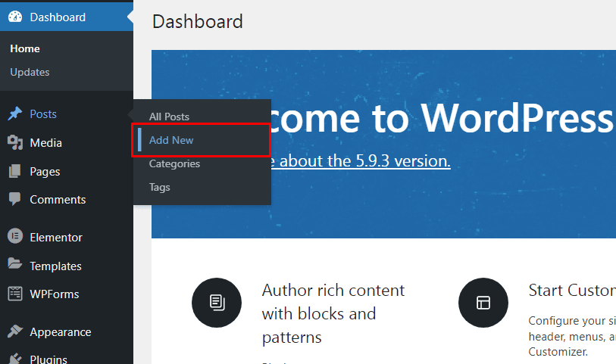616x364 pixels.
Task: Click the Media library icon
Action: point(15,143)
